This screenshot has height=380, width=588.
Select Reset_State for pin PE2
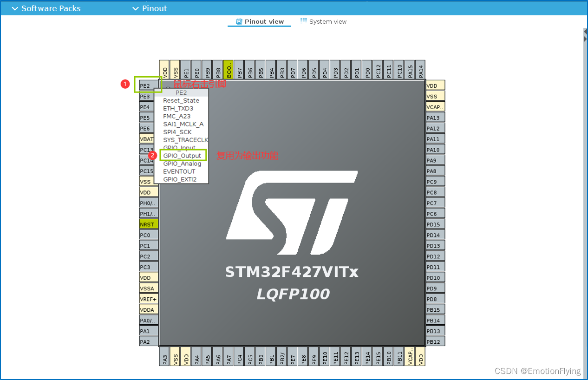click(181, 100)
